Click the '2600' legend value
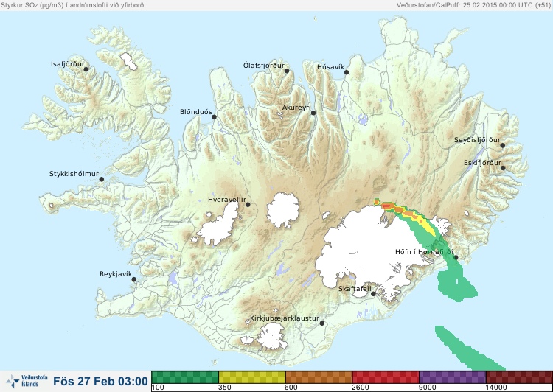Viewport: 553px width, 392px height. pos(359,388)
